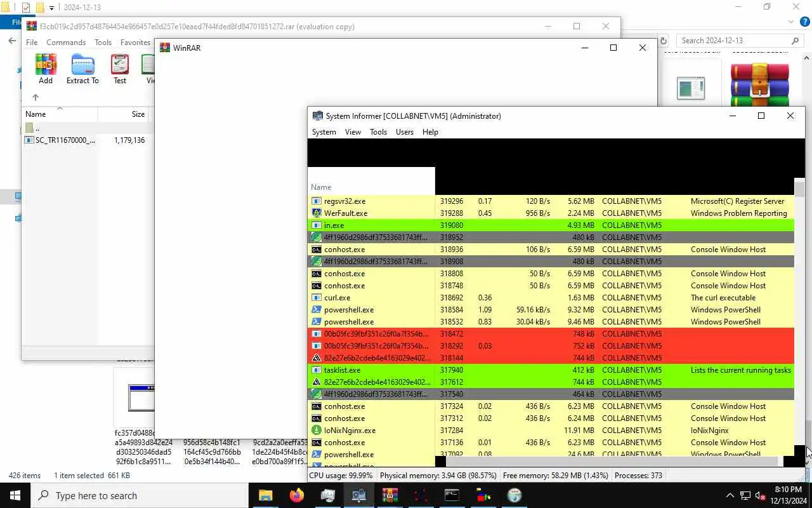This screenshot has width=812, height=508.
Task: Click the Test archive icon in WinRAR
Action: (120, 69)
